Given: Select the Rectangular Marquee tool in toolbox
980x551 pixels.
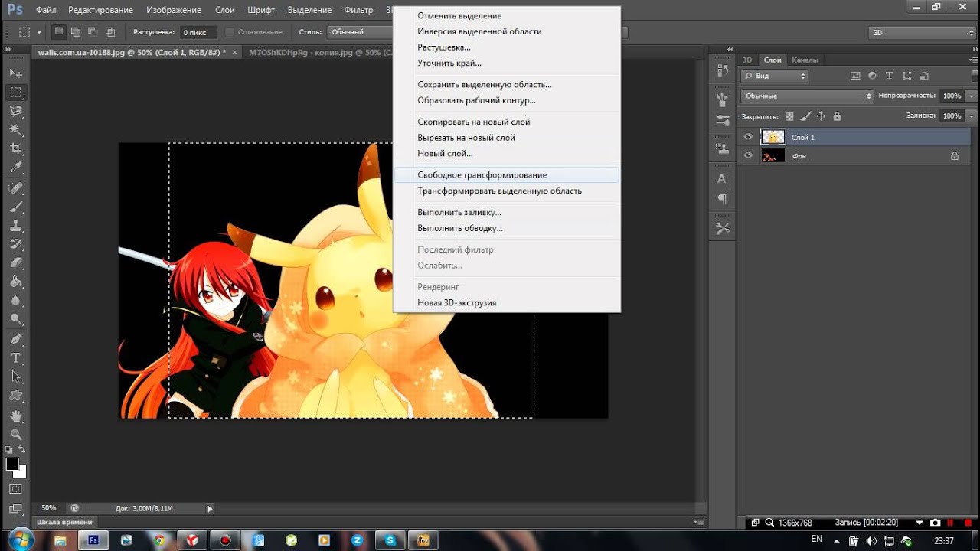Looking at the screenshot, I should click(x=15, y=93).
